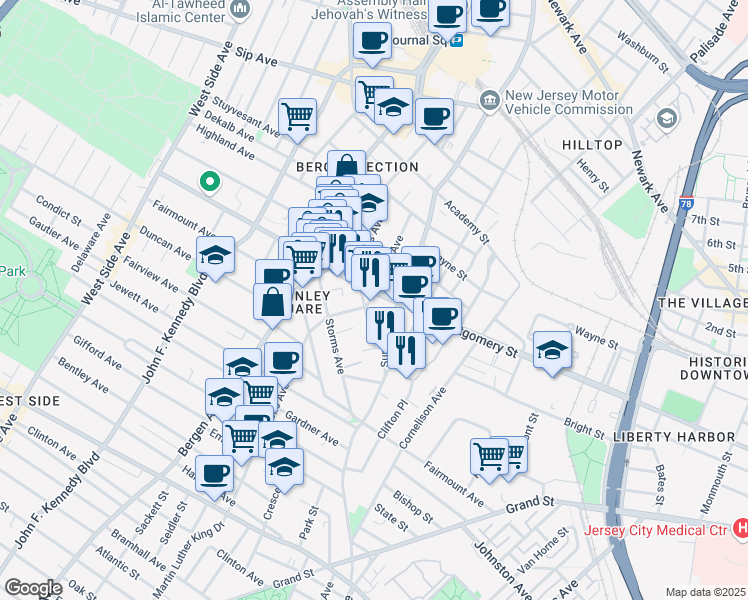Click the bottommost graduation cap marker near Crescent Ave
Viewport: 748px width, 600px height.
pos(284,469)
